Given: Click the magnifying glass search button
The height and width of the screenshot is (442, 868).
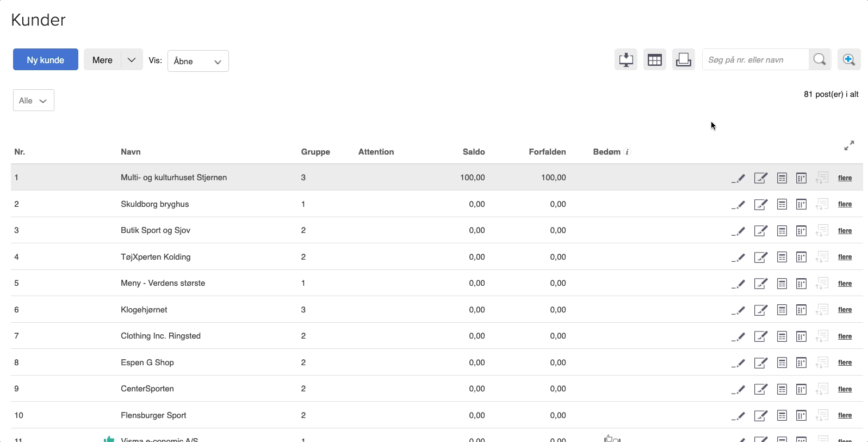Looking at the screenshot, I should point(820,60).
